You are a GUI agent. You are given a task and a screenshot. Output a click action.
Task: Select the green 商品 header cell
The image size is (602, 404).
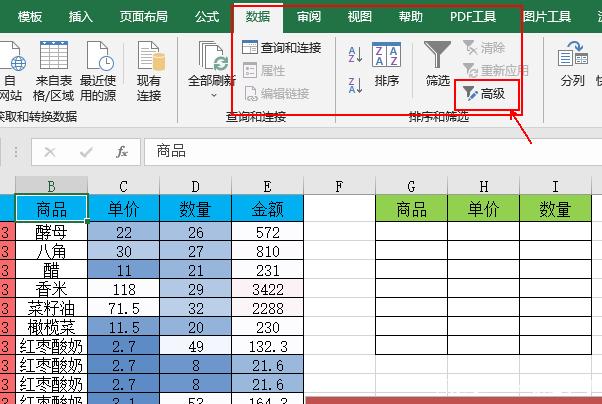click(411, 209)
